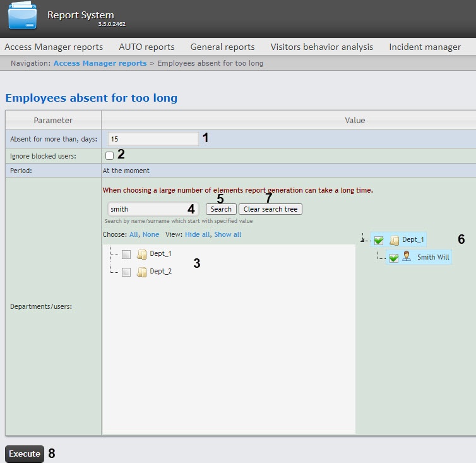Check the Dept_2 checkbox in left tree
476x463 pixels.
(x=126, y=272)
